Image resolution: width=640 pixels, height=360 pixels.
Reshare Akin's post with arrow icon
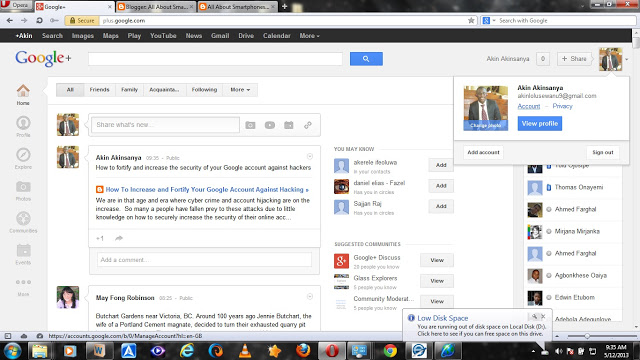coord(119,238)
